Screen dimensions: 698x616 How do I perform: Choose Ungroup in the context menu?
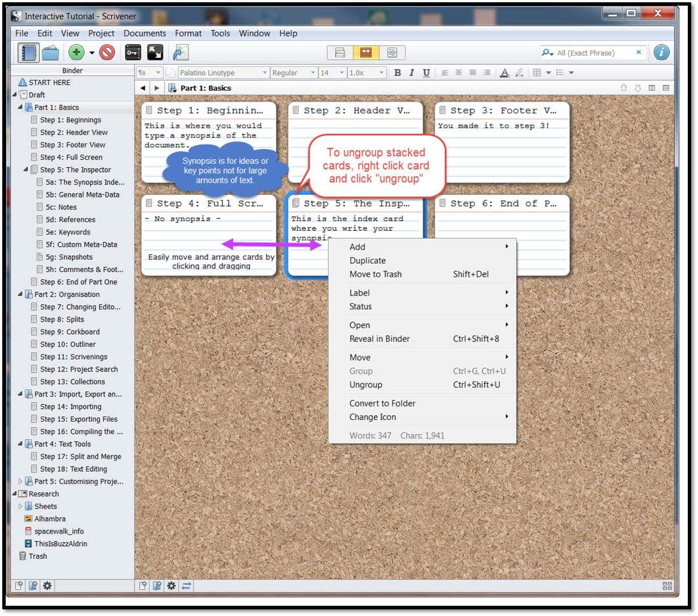423,385
